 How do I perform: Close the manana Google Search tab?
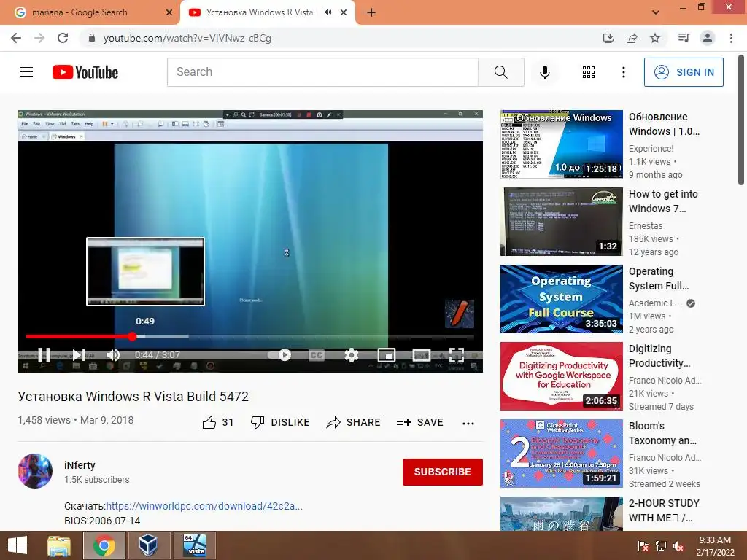(x=169, y=12)
